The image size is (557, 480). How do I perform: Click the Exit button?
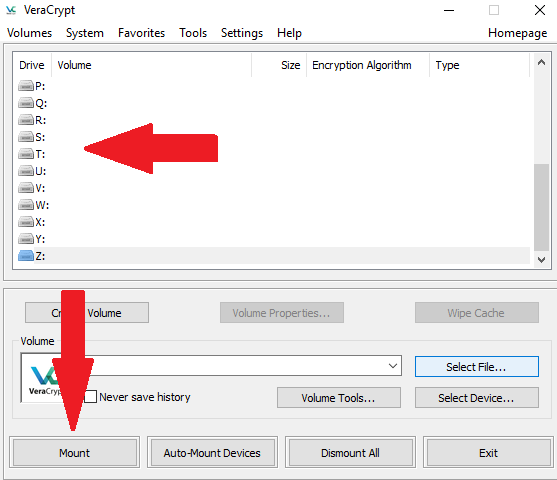point(488,453)
